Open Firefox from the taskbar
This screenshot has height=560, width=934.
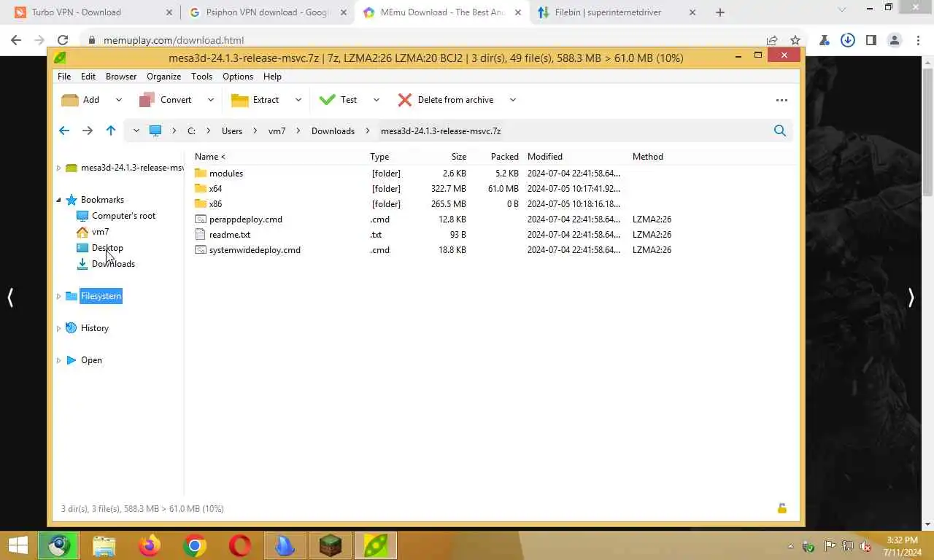pyautogui.click(x=150, y=545)
